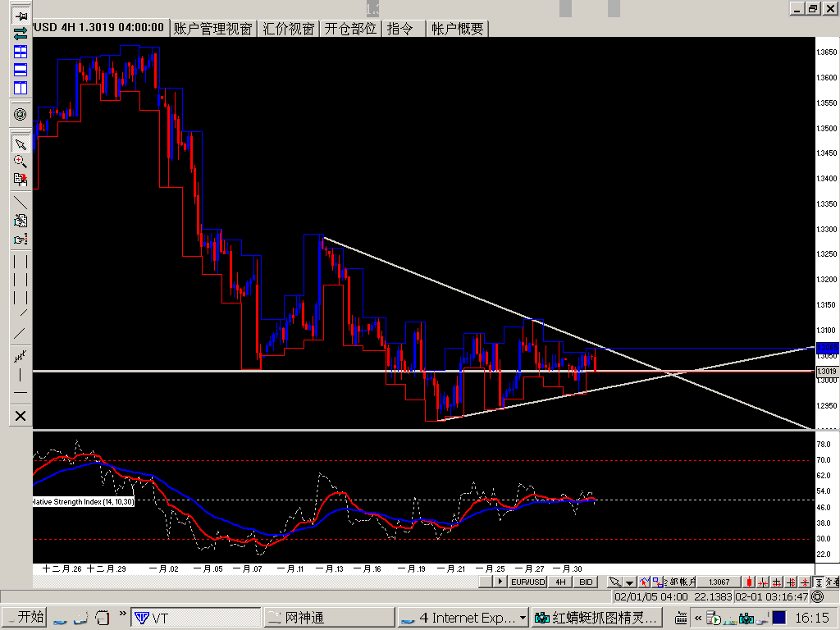This screenshot has width=840, height=630.
Task: Click the 02-01 03:16:47 status bar time
Action: [x=771, y=597]
